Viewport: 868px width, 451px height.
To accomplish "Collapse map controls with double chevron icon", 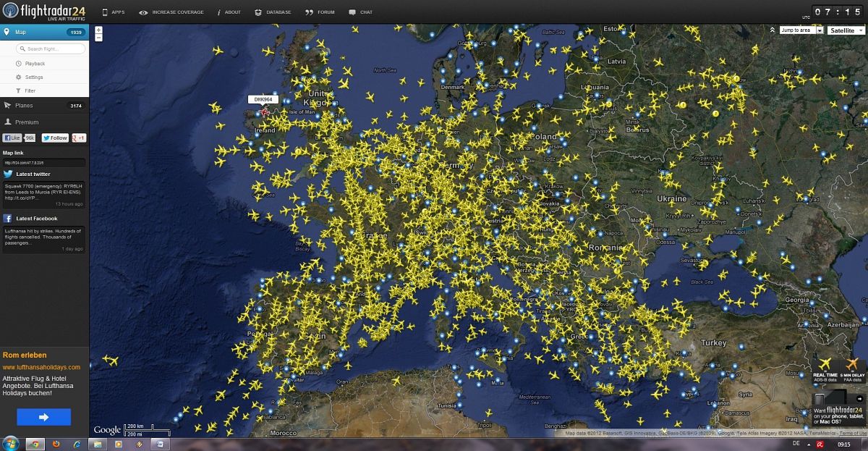I will point(773,30).
